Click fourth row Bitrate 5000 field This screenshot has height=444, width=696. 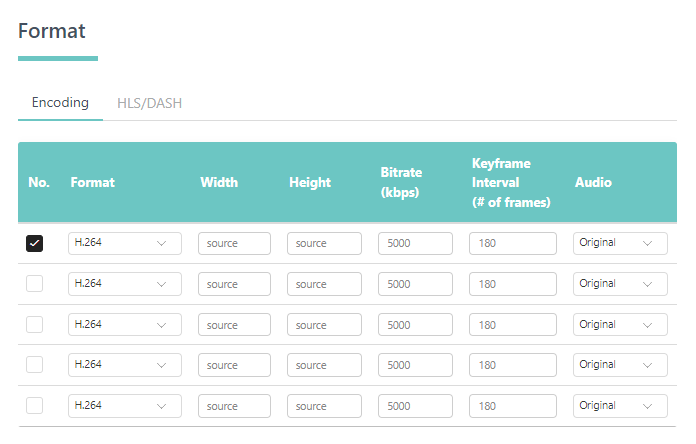(x=415, y=365)
